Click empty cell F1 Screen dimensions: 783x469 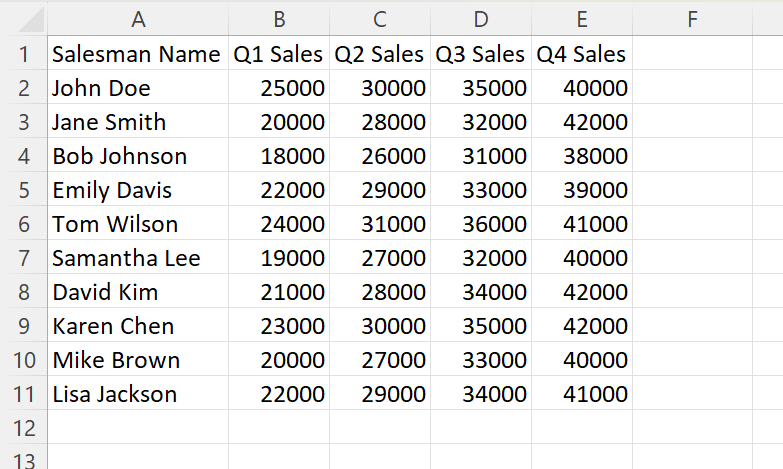[x=692, y=54]
